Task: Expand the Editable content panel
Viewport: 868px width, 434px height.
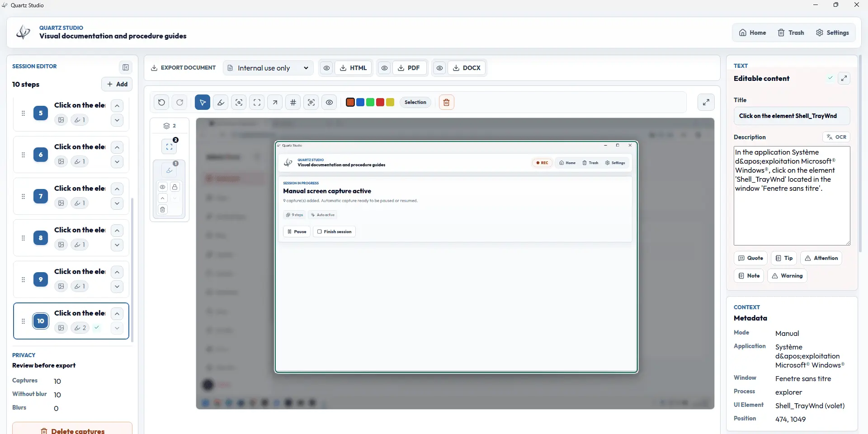Action: [844, 78]
